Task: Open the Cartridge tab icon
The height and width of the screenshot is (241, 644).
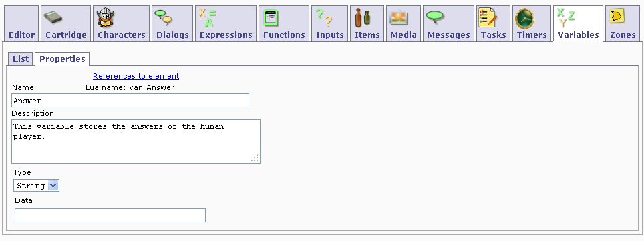Action: (x=53, y=17)
